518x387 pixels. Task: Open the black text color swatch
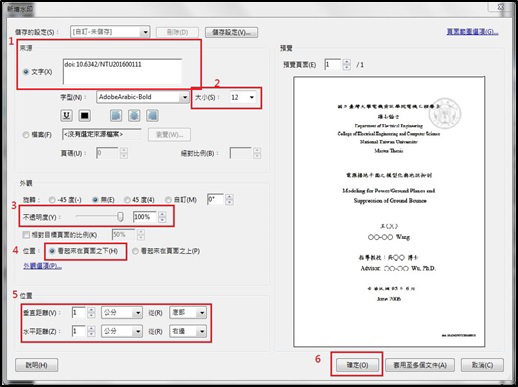coord(85,115)
